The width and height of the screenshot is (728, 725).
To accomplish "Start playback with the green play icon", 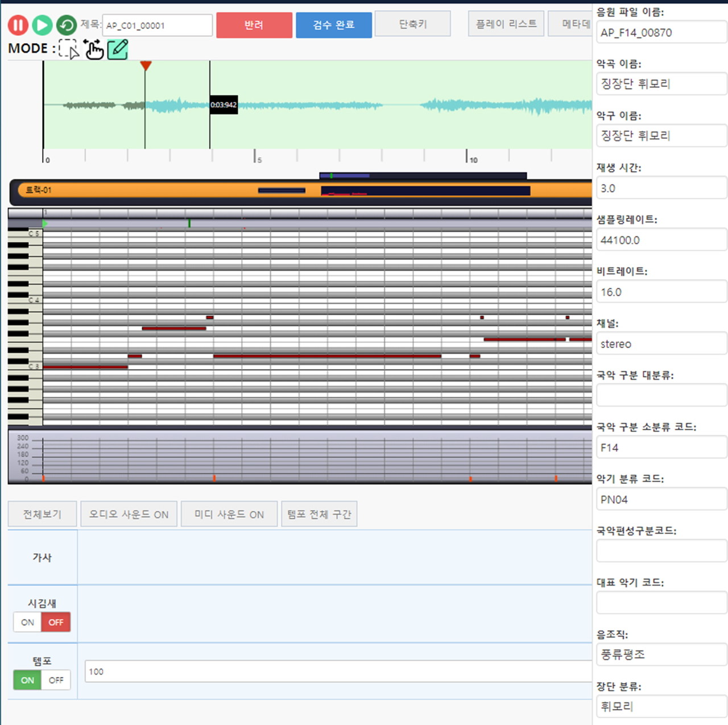I will (x=41, y=25).
